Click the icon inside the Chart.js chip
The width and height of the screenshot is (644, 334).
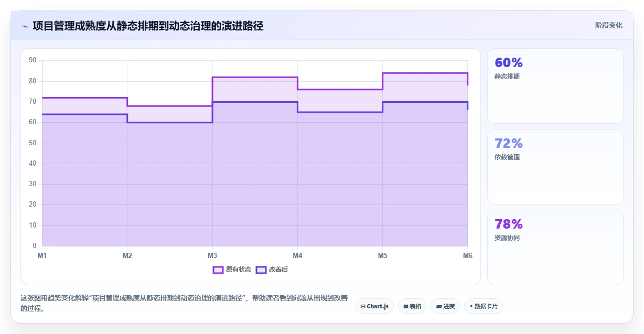(363, 306)
